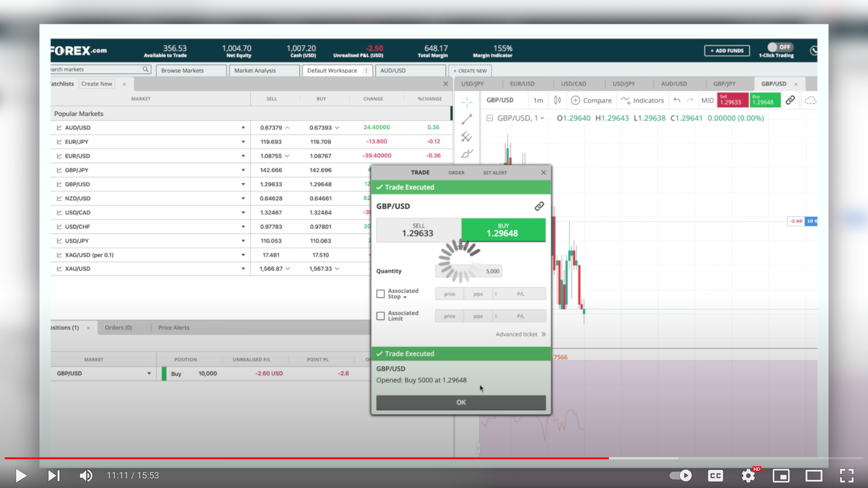868x488 pixels.
Task: Seek on the video progress bar
Action: pos(434,458)
